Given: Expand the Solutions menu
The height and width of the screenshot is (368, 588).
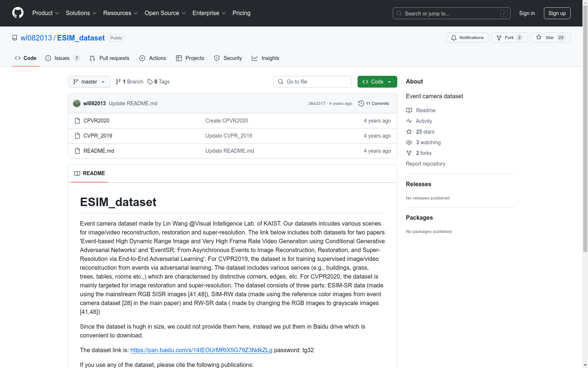Looking at the screenshot, I should click(x=81, y=13).
